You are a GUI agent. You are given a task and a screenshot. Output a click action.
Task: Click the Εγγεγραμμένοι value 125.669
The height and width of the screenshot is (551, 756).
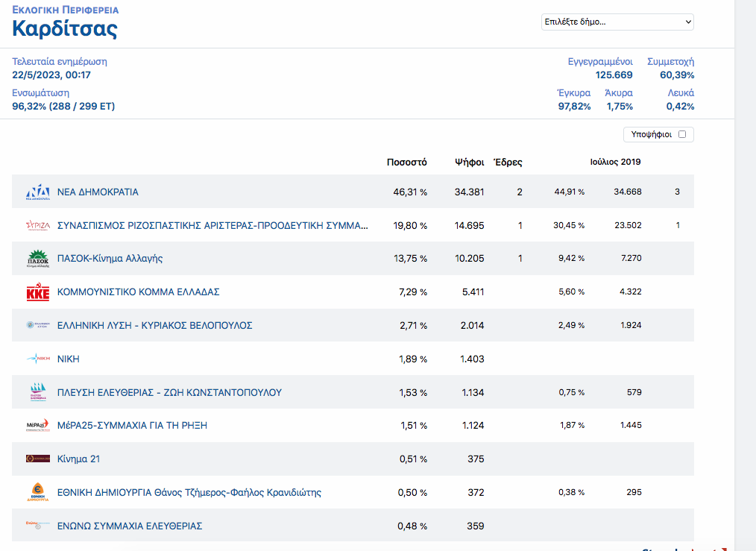[x=614, y=75]
